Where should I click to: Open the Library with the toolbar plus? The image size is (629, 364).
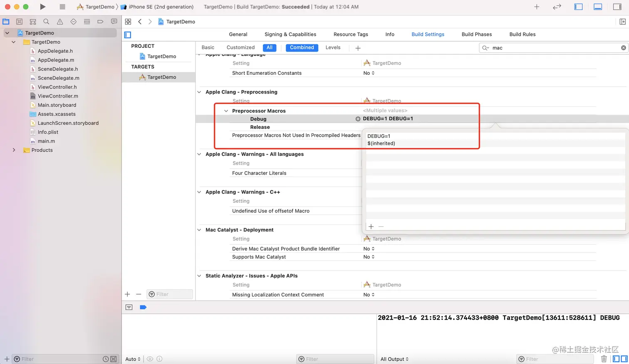pyautogui.click(x=537, y=7)
